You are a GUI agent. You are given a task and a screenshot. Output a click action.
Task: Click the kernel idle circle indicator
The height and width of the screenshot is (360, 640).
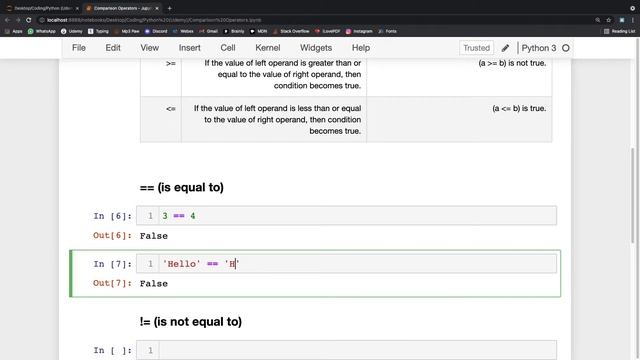[566, 48]
